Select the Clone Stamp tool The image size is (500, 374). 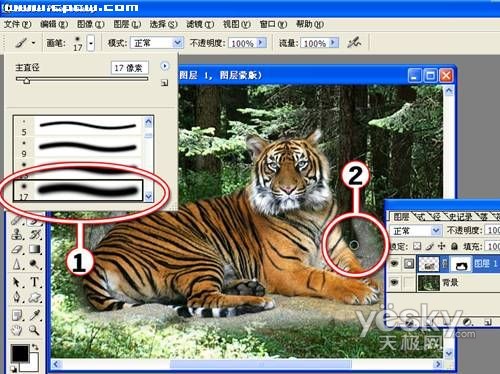tap(17, 234)
